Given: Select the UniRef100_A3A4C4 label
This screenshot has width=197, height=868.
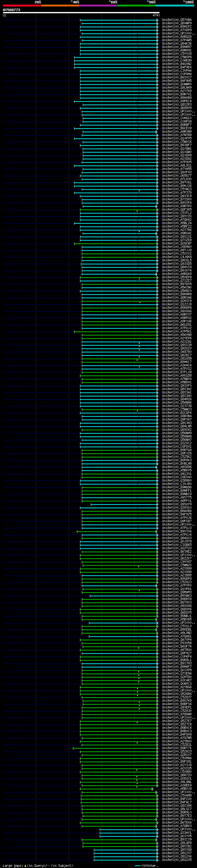Looking at the screenshot, I should (176, 365).
